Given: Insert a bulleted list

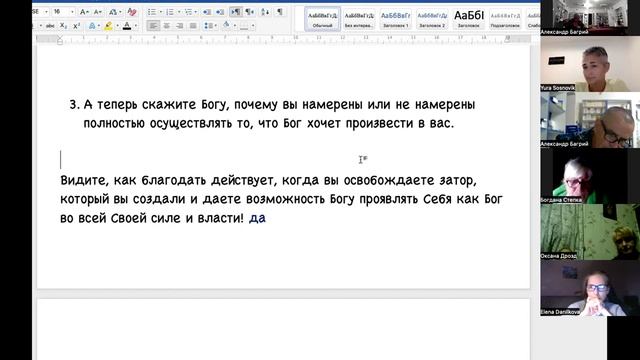Looking at the screenshot, I should pos(152,12).
